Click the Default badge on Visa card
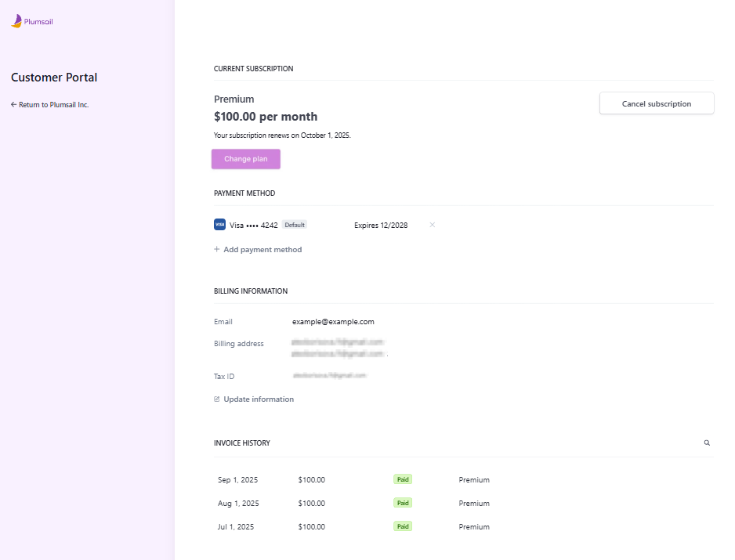 295,225
